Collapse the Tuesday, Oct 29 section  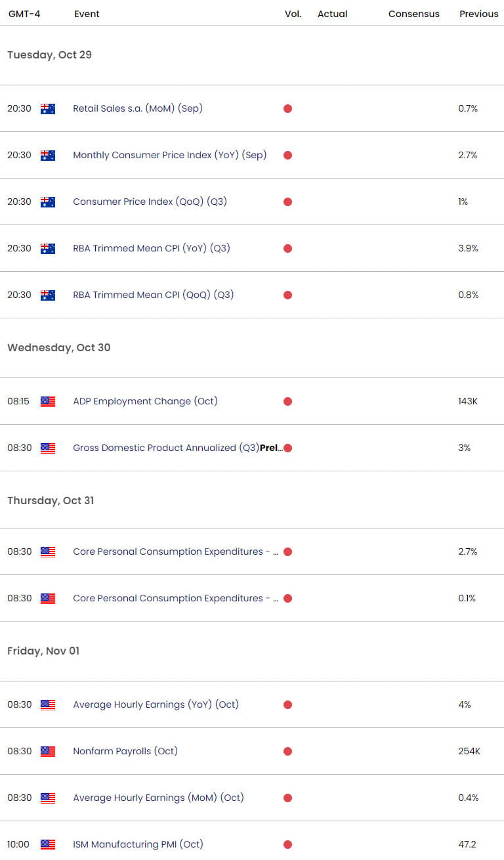pos(49,55)
